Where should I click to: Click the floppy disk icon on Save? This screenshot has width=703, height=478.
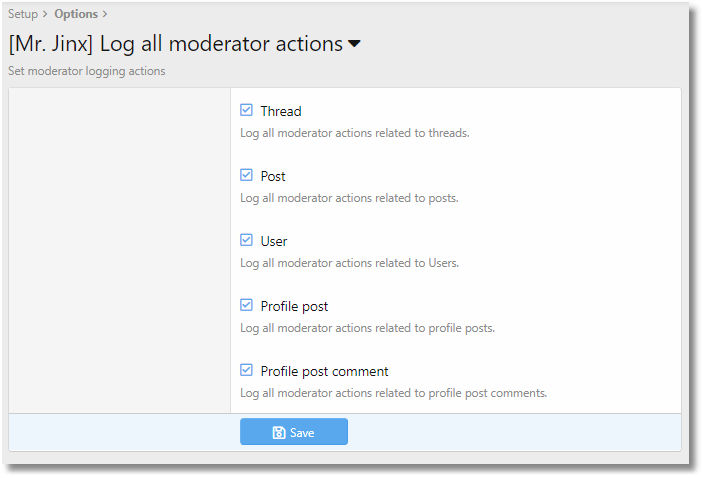tap(279, 433)
